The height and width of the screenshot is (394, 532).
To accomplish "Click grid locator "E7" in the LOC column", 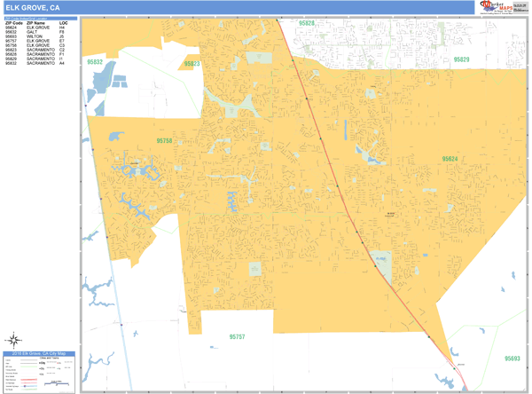I will 62,41.
